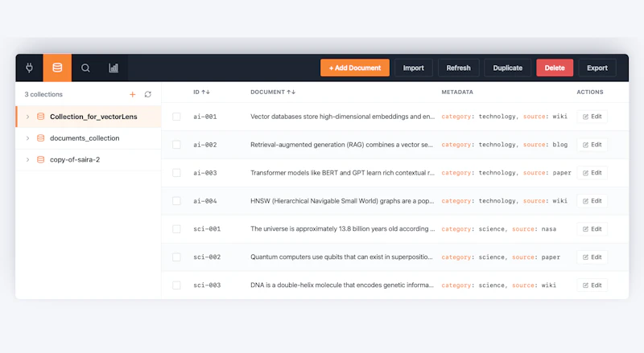Viewport: 644px width, 353px height.
Task: Select documents_collection in sidebar
Action: click(89, 138)
